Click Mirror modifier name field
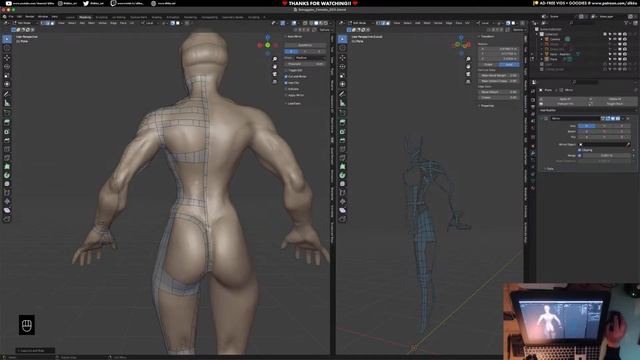This screenshot has height=360, width=640. pyautogui.click(x=575, y=118)
